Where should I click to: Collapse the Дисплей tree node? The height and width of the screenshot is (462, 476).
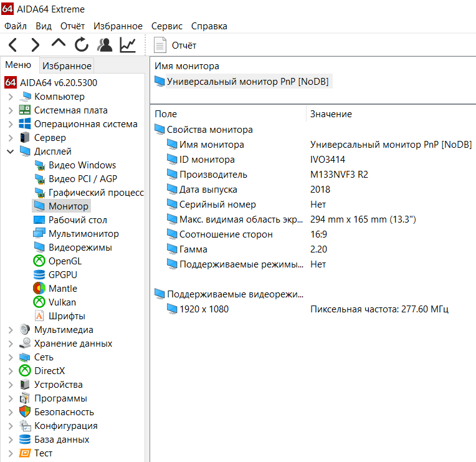tap(11, 152)
